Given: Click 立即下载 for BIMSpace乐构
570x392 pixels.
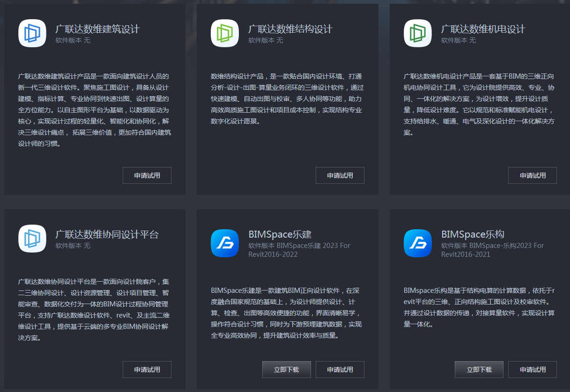Looking at the screenshot, I should click(479, 370).
